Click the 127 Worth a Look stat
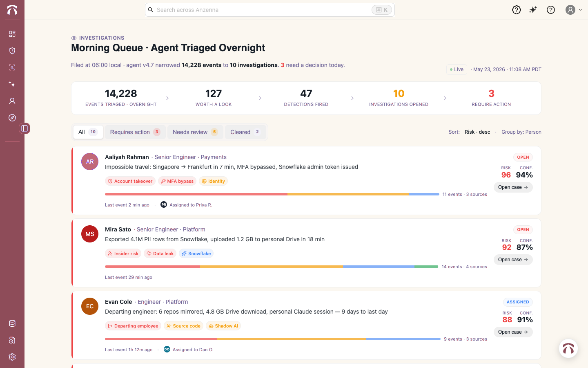Viewport: 588px width, 368px height. point(214,98)
